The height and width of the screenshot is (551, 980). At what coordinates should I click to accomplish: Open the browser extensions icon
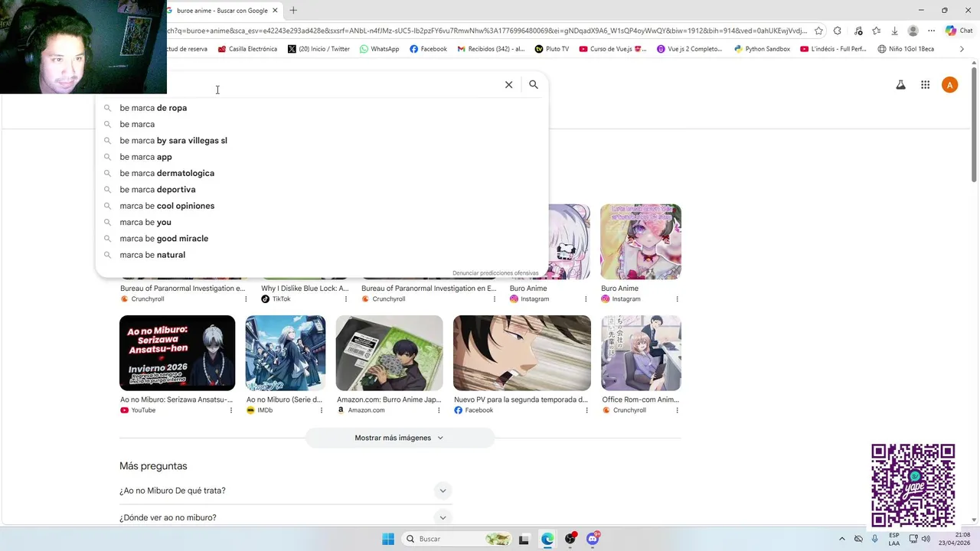click(x=837, y=31)
